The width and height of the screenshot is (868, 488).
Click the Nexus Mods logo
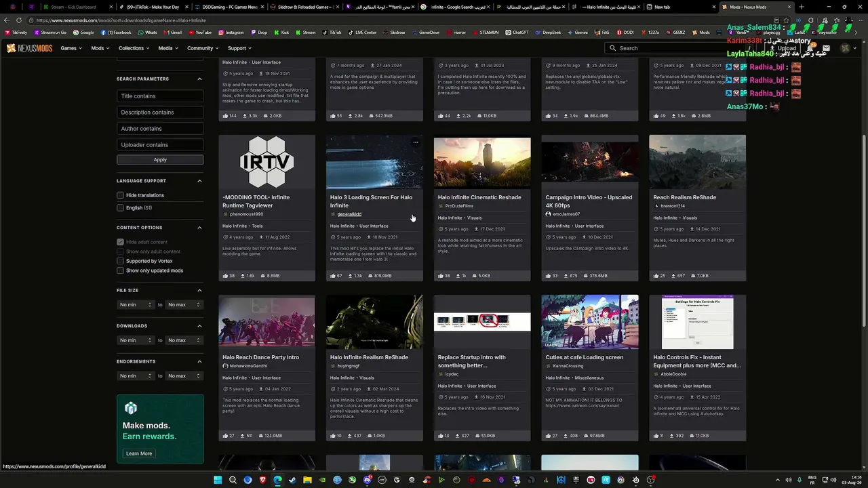[x=30, y=48]
